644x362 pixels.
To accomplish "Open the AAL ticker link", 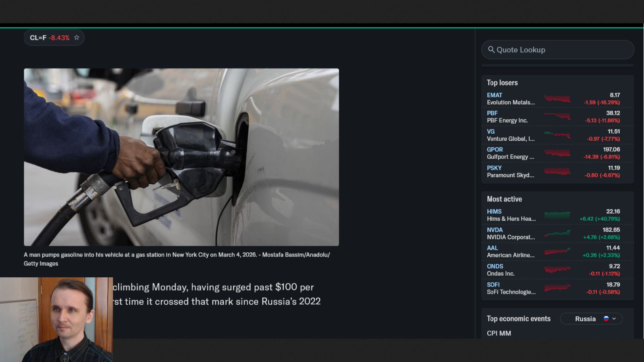I will pos(492,248).
